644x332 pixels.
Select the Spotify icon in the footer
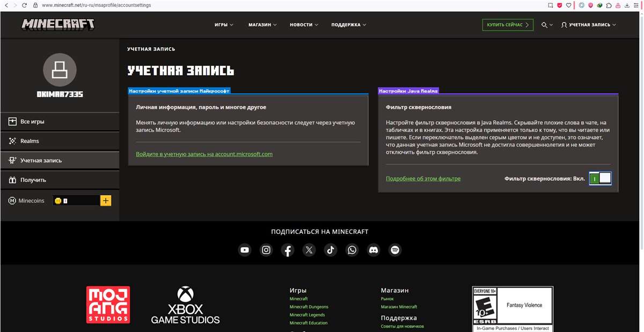(x=395, y=250)
